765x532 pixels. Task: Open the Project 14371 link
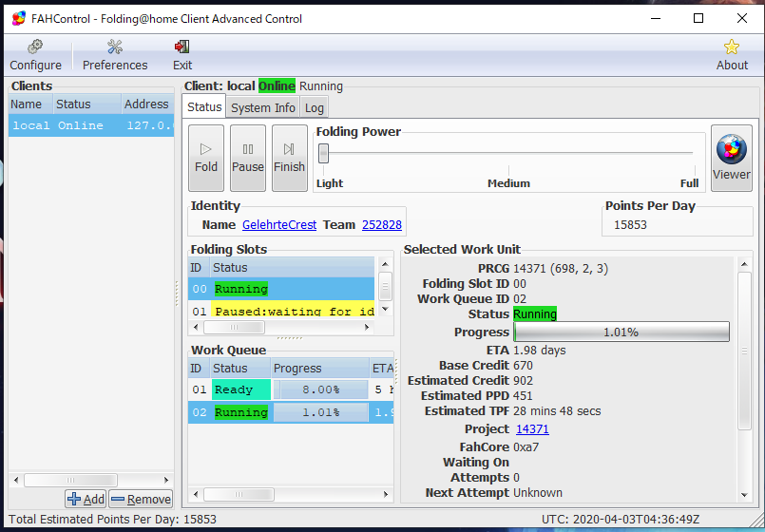(532, 429)
